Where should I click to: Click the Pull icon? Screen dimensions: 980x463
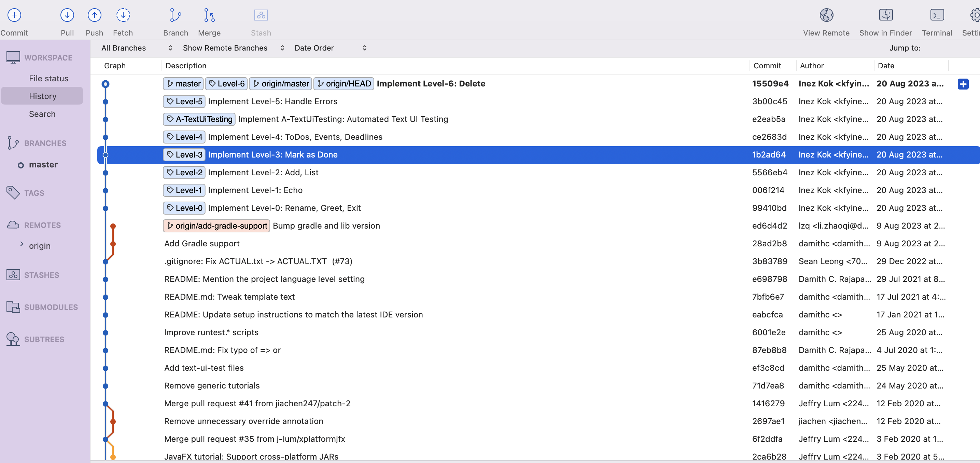coord(67,15)
